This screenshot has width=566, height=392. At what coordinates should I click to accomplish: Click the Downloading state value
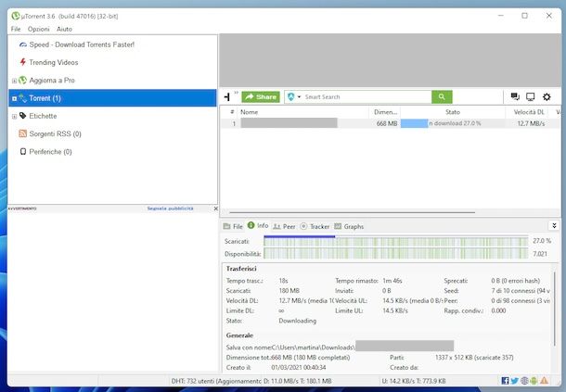click(298, 321)
